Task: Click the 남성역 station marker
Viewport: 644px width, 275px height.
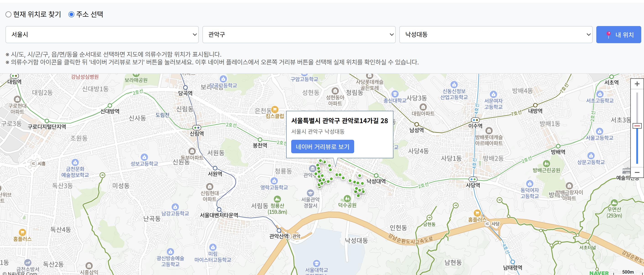Action: click(x=416, y=124)
